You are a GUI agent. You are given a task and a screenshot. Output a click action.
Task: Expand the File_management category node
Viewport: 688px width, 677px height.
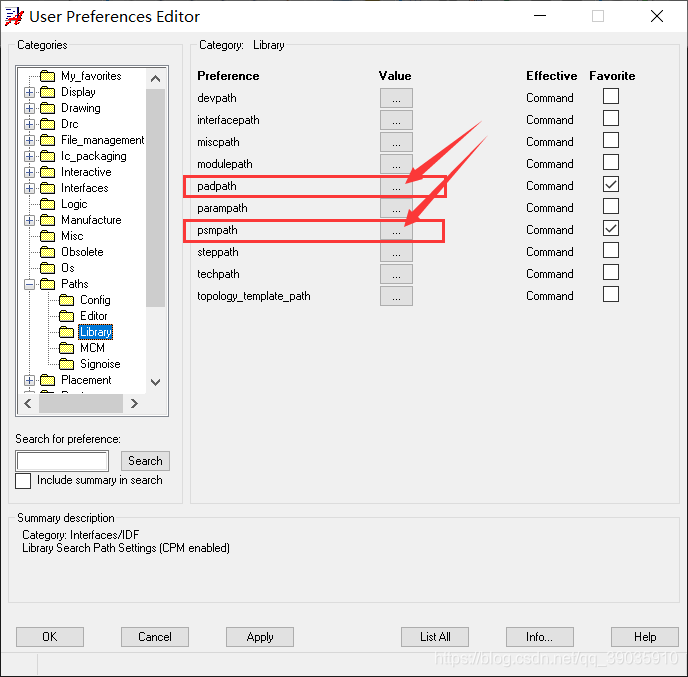(x=29, y=140)
